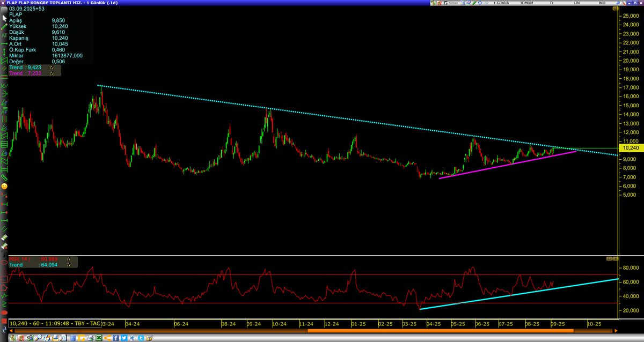644x342 pixels.
Task: Click the Format field in top toolbar
Action: (x=452, y=3)
